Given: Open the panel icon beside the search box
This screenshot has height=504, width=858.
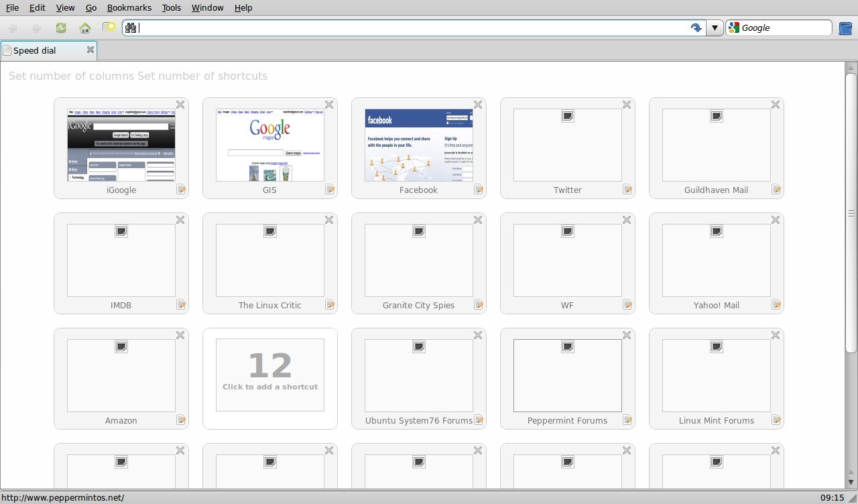Looking at the screenshot, I should (845, 28).
